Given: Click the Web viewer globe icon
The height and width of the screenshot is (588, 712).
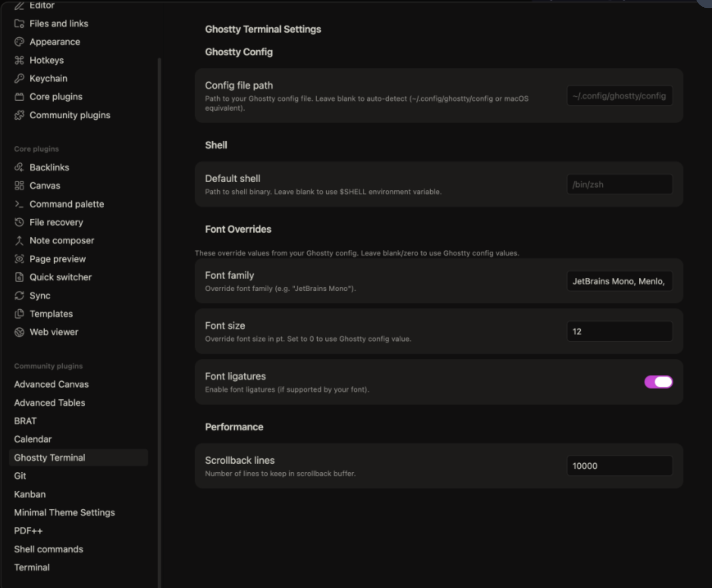Looking at the screenshot, I should [x=19, y=332].
